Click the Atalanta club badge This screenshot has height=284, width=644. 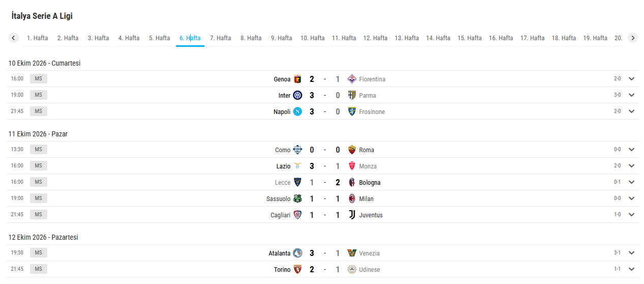click(298, 253)
